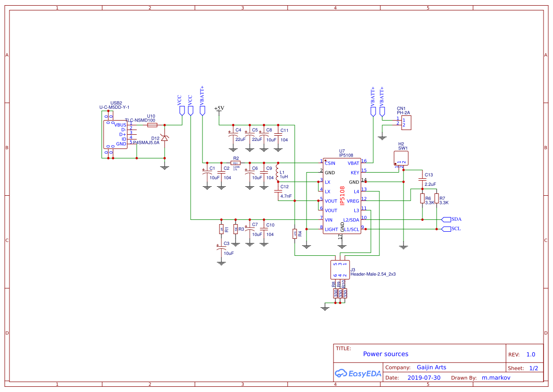Select resistor R6 3.3K

click(x=423, y=198)
